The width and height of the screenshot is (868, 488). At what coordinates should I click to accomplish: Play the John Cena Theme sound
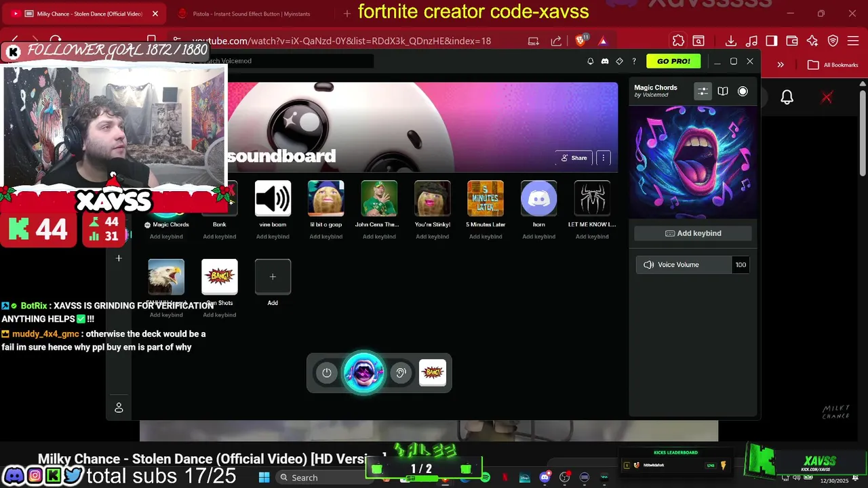(x=379, y=199)
